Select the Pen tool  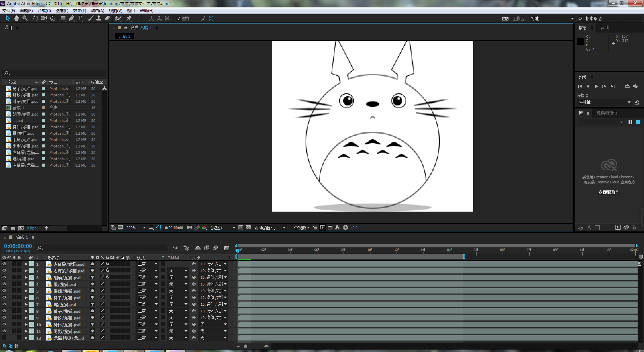pyautogui.click(x=71, y=18)
